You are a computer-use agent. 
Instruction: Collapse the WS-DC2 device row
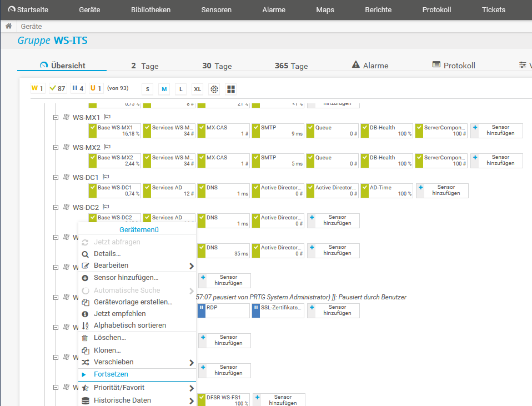click(x=56, y=207)
